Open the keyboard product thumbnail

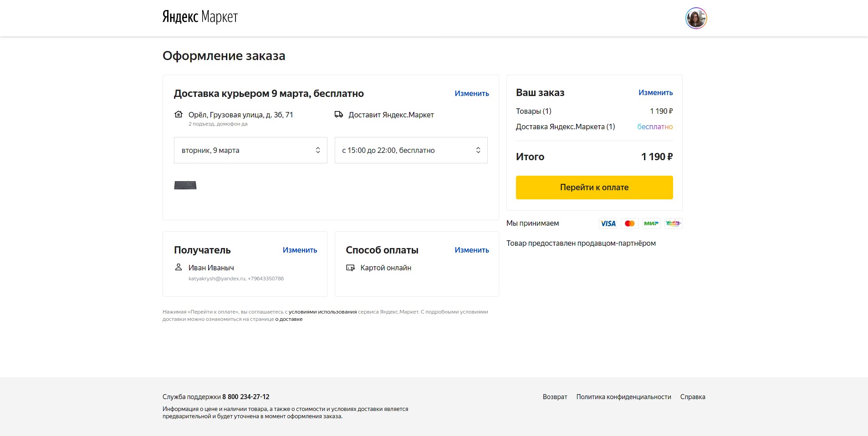pos(185,185)
